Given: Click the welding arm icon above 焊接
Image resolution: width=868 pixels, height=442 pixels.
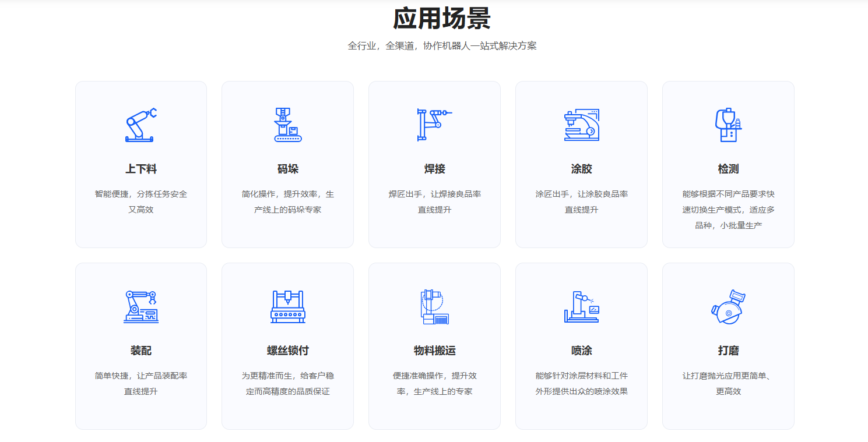Looking at the screenshot, I should pos(434,125).
